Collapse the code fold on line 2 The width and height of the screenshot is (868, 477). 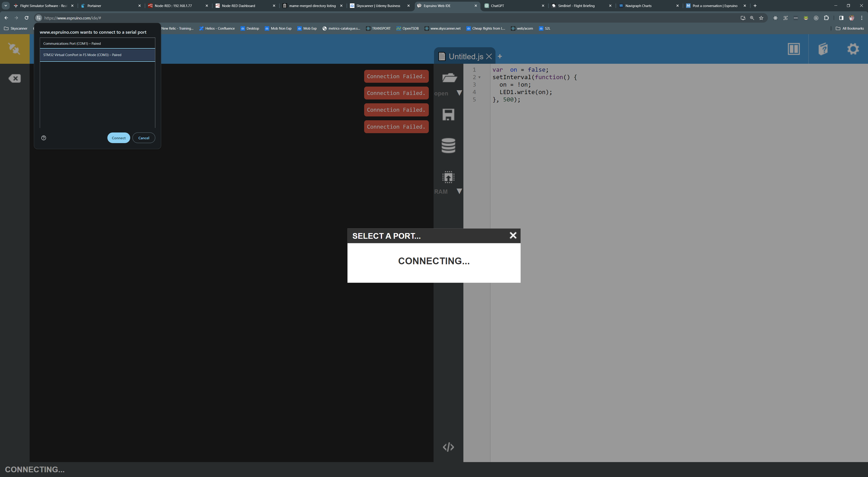pyautogui.click(x=479, y=78)
